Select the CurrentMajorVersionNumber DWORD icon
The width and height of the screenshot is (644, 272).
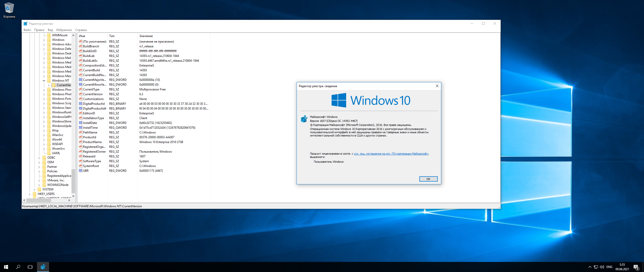pos(80,80)
